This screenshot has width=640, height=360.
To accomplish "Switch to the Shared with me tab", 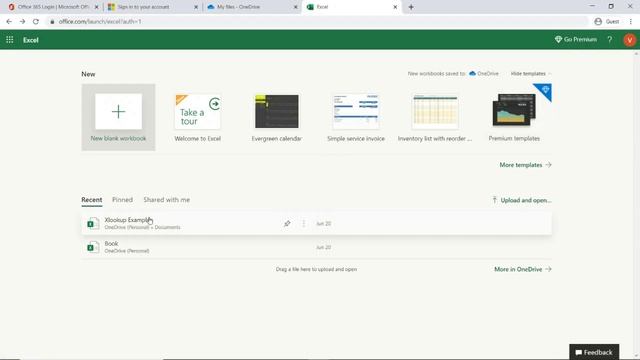I will [x=167, y=200].
